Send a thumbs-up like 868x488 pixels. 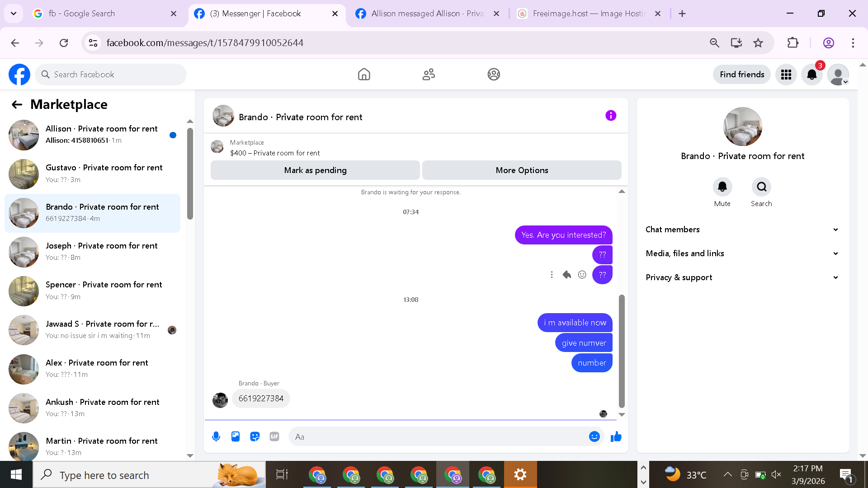click(x=616, y=436)
